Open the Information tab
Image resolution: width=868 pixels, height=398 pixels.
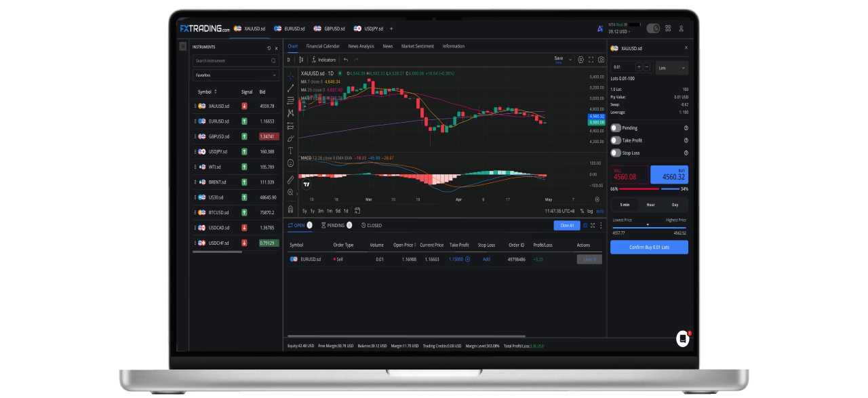pyautogui.click(x=454, y=46)
